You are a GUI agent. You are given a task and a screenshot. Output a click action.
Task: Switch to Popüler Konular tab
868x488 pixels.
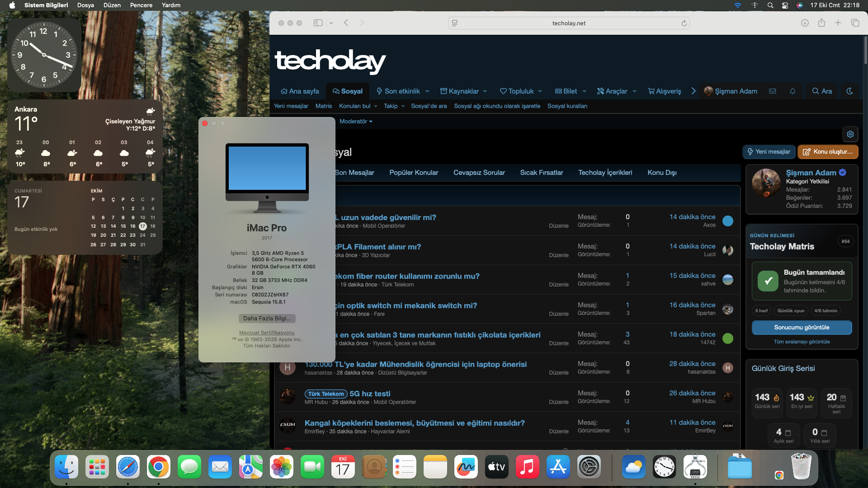414,173
